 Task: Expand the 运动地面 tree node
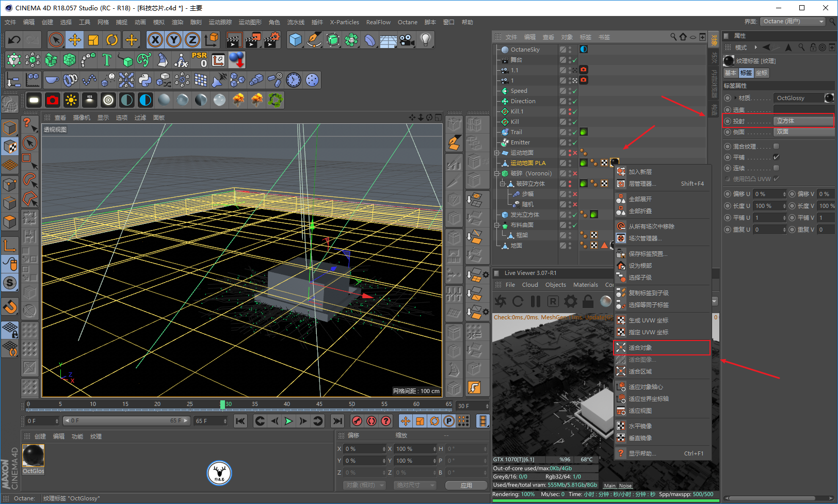[x=497, y=153]
